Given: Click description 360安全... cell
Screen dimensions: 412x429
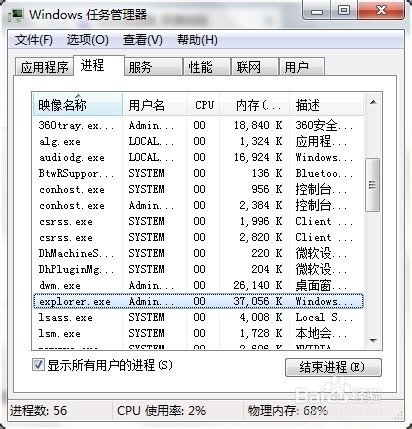Looking at the screenshot, I should tap(324, 125).
